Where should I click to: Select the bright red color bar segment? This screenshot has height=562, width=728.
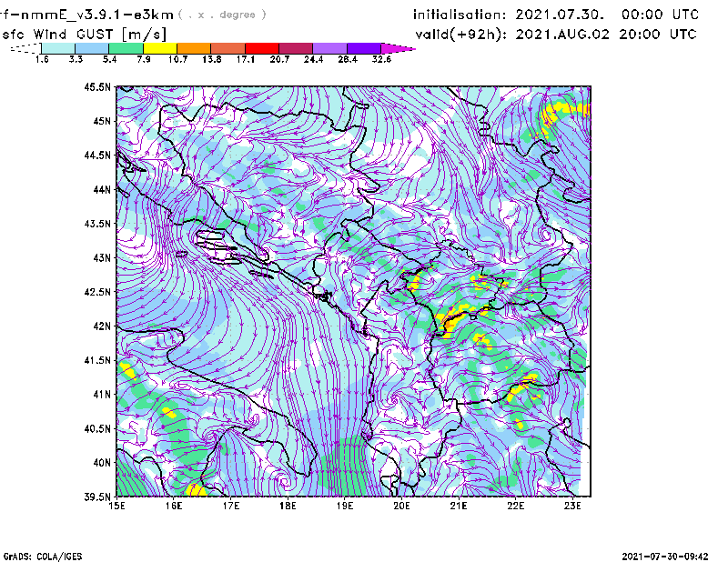262,48
